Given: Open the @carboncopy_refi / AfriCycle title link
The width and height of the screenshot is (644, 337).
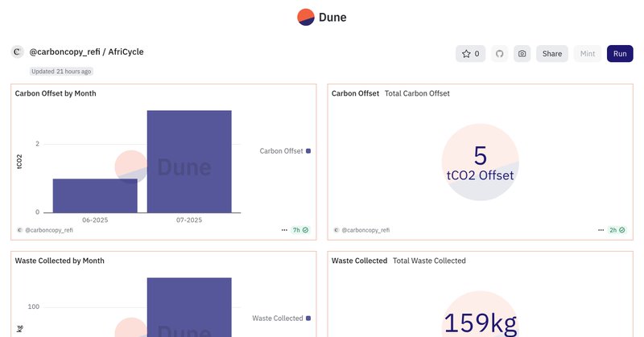Looking at the screenshot, I should click(x=87, y=52).
